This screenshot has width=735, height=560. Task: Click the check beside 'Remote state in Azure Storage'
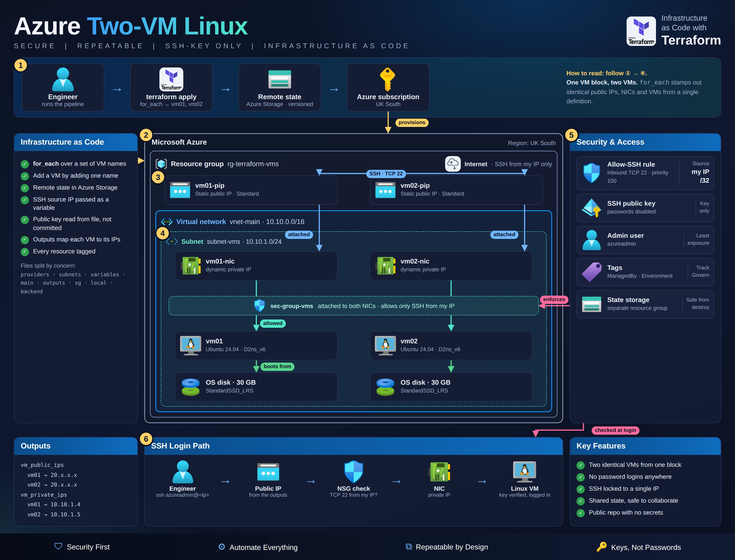tap(25, 188)
